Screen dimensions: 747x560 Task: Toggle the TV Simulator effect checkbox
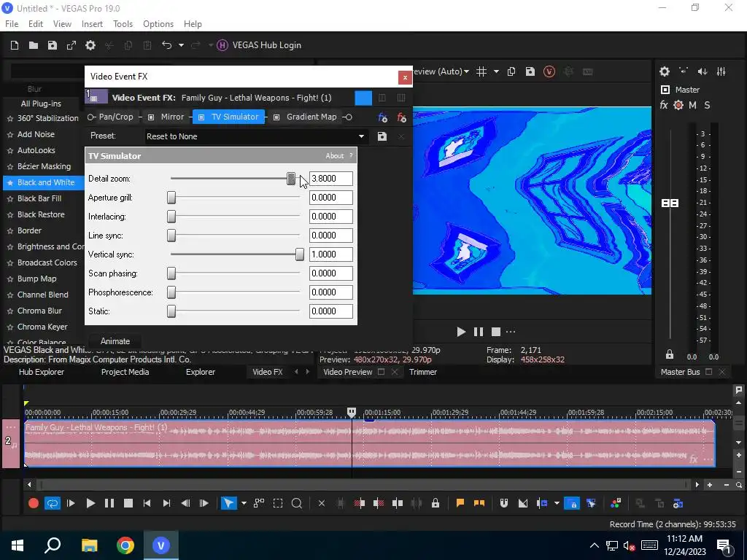(201, 117)
